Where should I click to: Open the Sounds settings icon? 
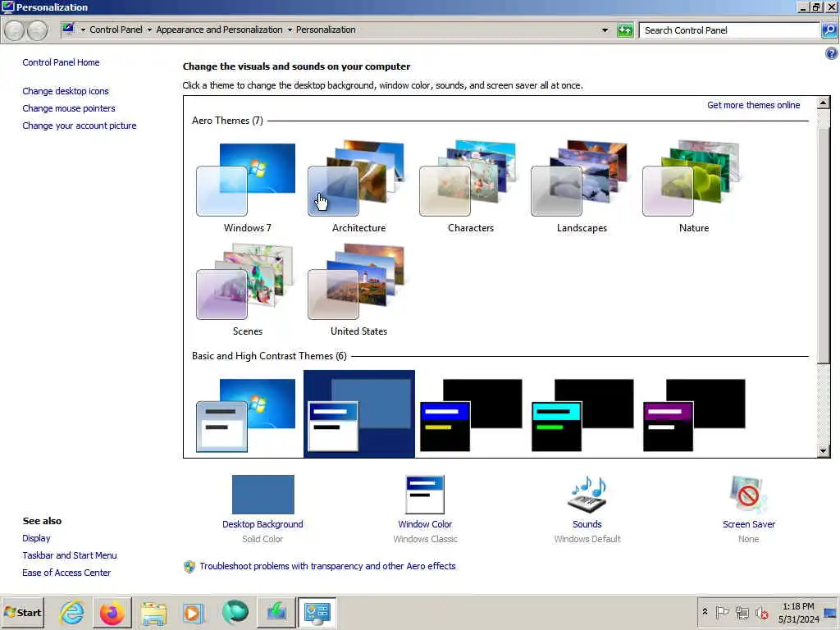pyautogui.click(x=587, y=494)
